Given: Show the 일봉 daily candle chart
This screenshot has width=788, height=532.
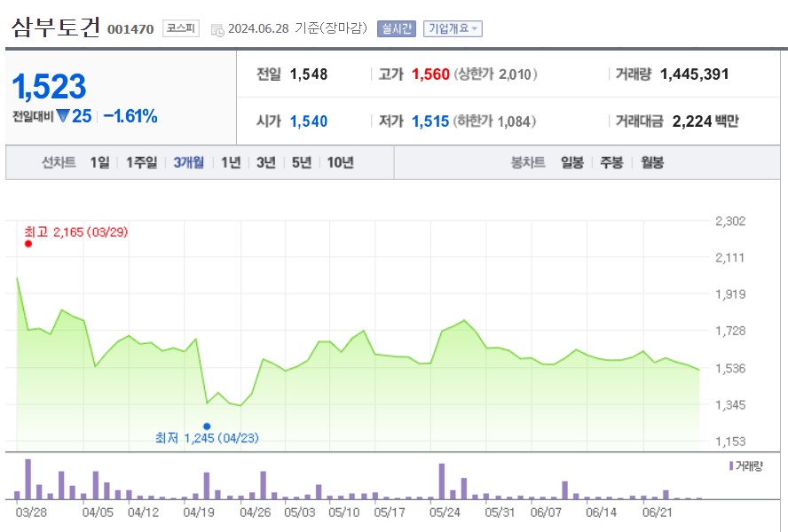Looking at the screenshot, I should (x=572, y=162).
